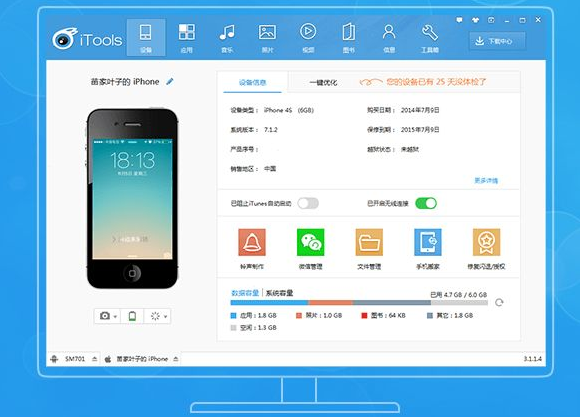This screenshot has height=417, width=580.
Task: Click the system version '7.1.2' value
Action: (271, 130)
